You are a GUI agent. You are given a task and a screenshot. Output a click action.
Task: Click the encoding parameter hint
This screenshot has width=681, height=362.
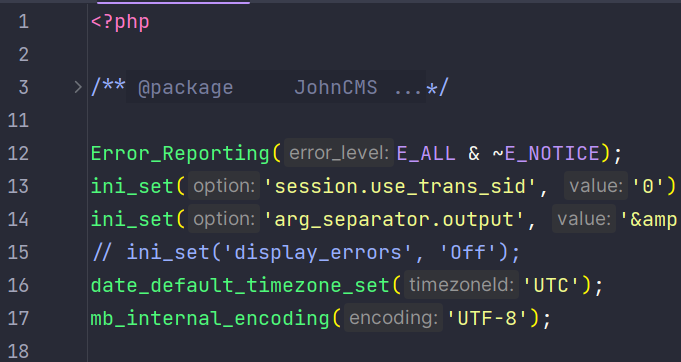point(393,318)
